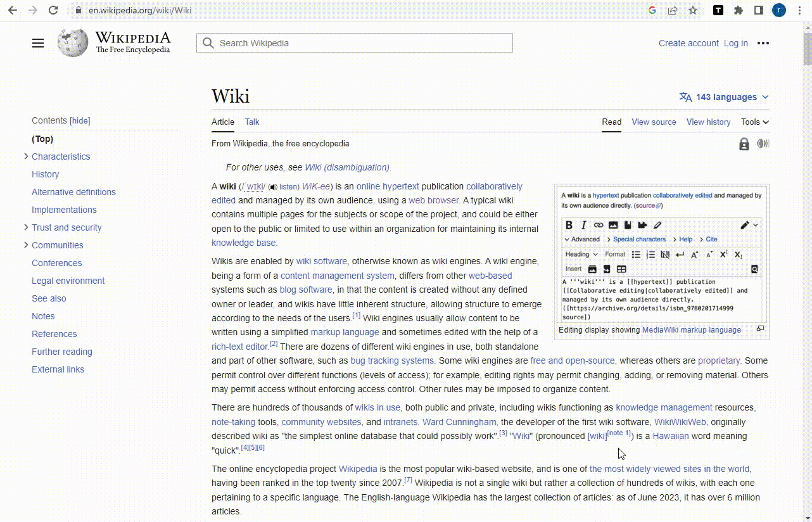812x522 pixels.
Task: Open the View source tab
Action: [x=654, y=122]
